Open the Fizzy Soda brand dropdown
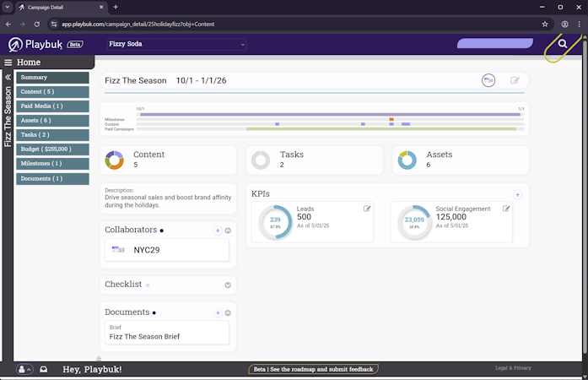Viewport: 588px width, 380px height. 176,44
